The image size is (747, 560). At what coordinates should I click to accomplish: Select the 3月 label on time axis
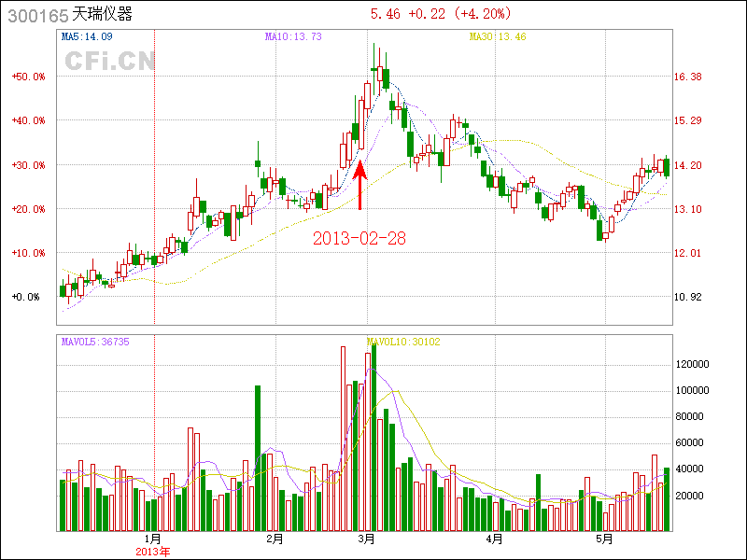tap(367, 539)
